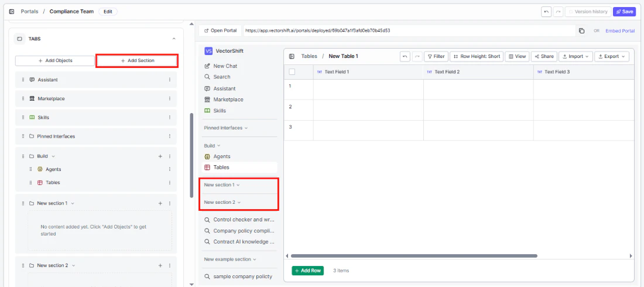The image size is (644, 287).
Task: Click the drag handle of the Assistant tab
Action: pos(23,80)
